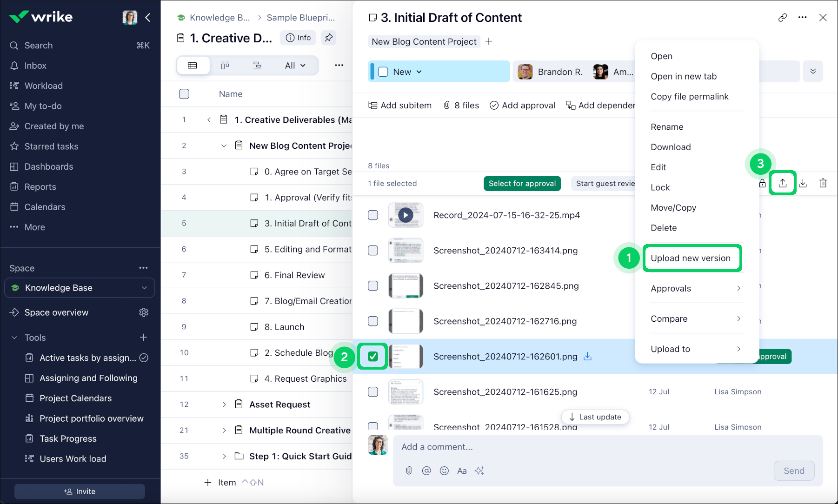Open the All filter dropdown
The height and width of the screenshot is (504, 838).
pyautogui.click(x=295, y=66)
